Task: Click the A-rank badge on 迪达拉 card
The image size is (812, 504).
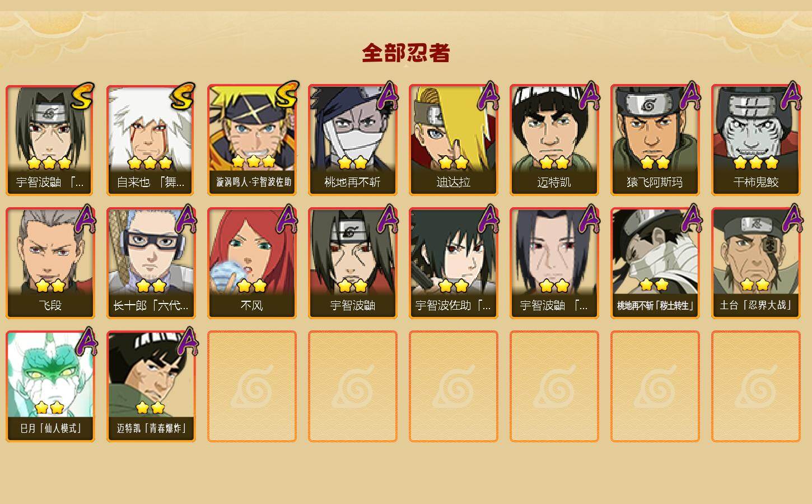Action: [488, 96]
